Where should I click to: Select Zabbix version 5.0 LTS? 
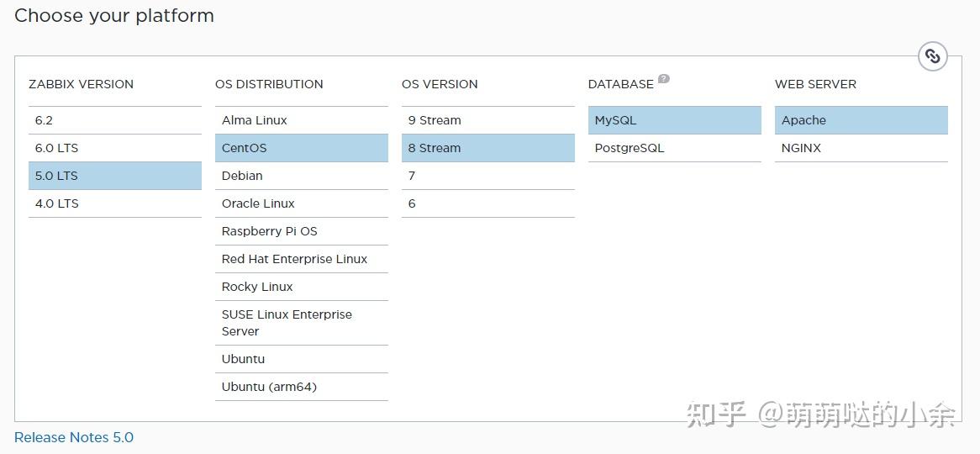point(115,176)
